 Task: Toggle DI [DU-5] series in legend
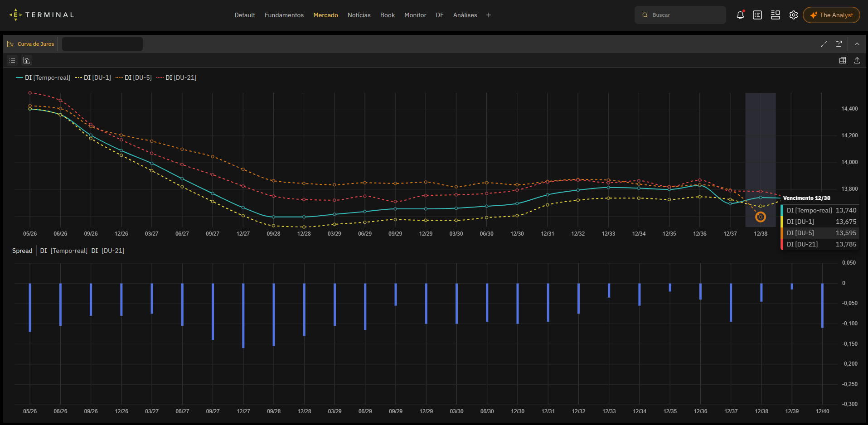134,77
